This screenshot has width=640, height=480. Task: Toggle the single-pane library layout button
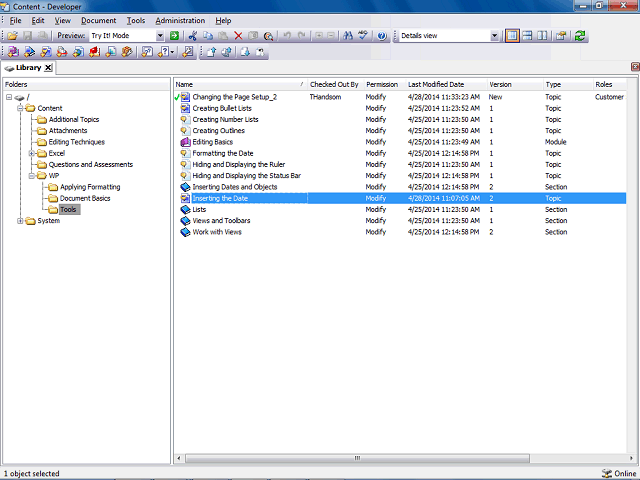click(512, 36)
